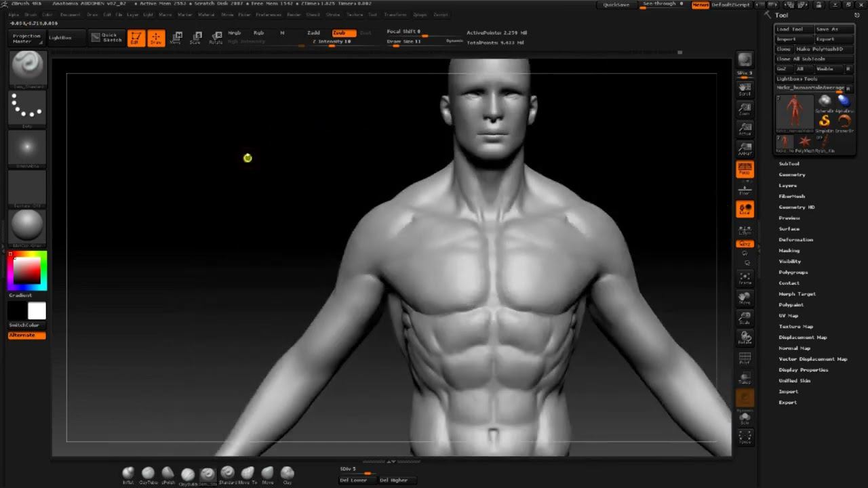
Task: Open the Render menu in top bar
Action: point(294,14)
